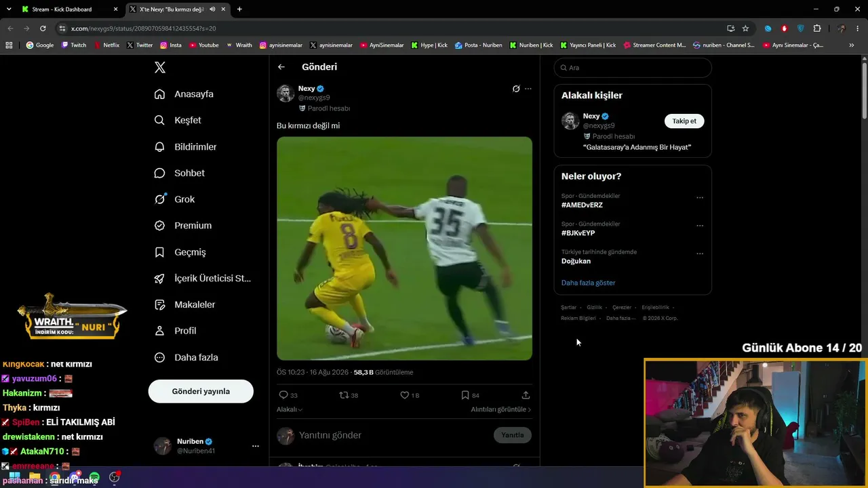Screen dimensions: 868x488
Task: Install app icon in the address bar
Action: click(x=730, y=28)
